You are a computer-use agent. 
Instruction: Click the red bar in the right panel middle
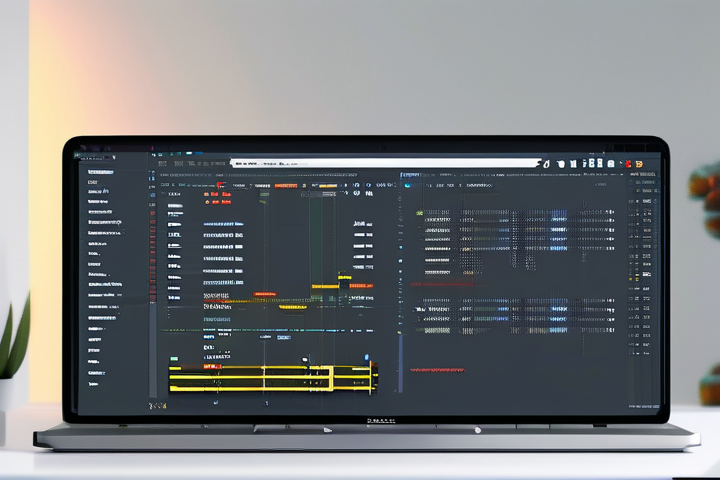tap(441, 284)
